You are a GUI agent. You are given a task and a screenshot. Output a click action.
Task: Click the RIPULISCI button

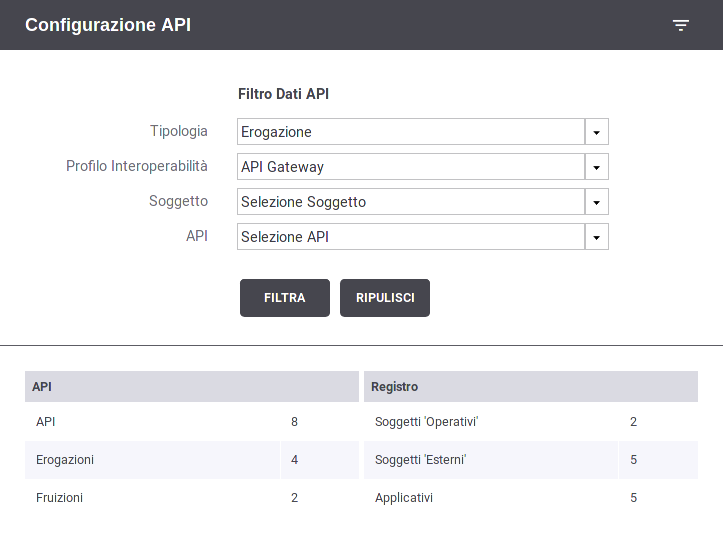click(385, 298)
